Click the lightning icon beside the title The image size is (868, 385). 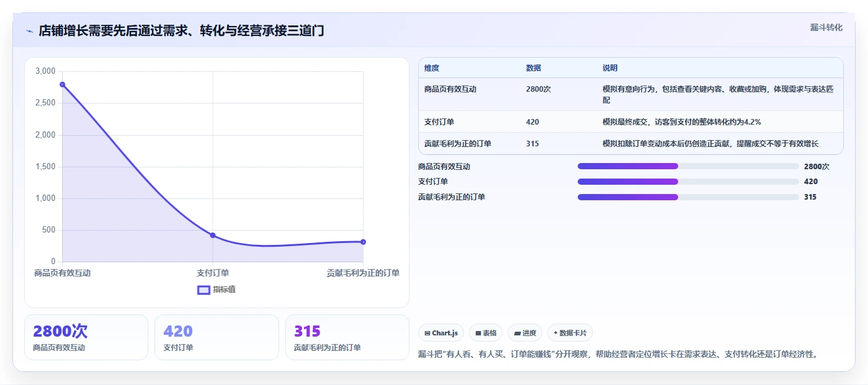point(29,31)
